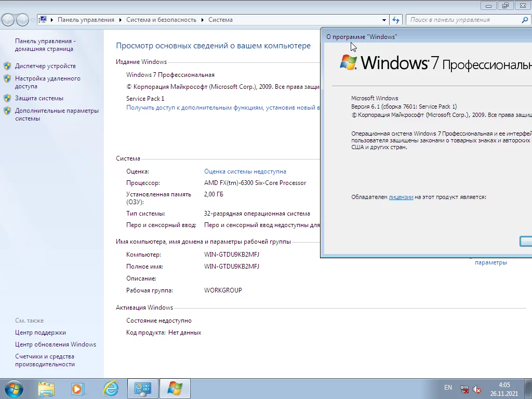Viewport: 532px width, 399px height.
Task: Click shield icon next to Диспетчер устройств
Action: point(7,66)
